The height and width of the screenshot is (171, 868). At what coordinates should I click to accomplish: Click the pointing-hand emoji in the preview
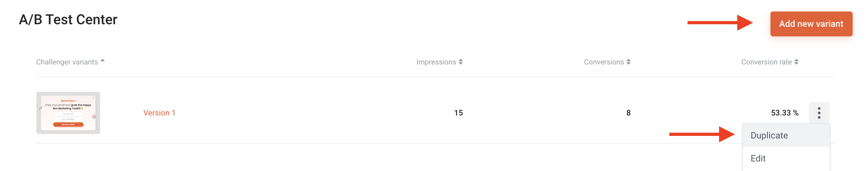[x=82, y=108]
